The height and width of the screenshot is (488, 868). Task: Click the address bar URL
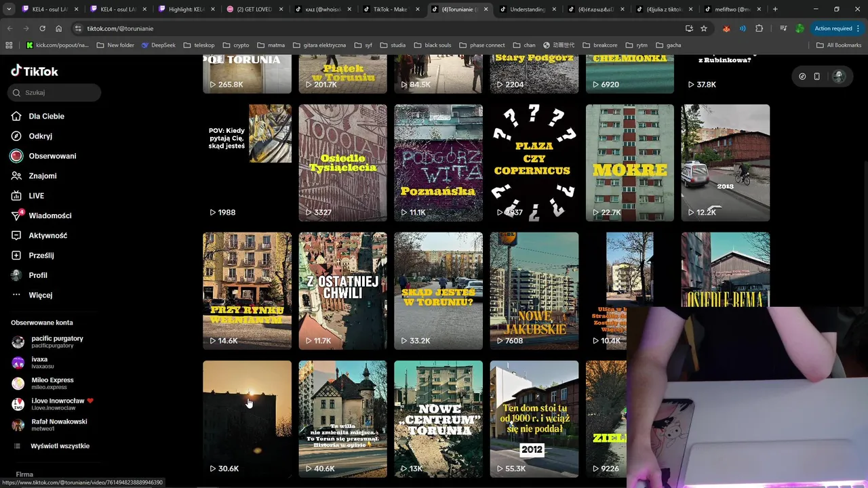(120, 28)
